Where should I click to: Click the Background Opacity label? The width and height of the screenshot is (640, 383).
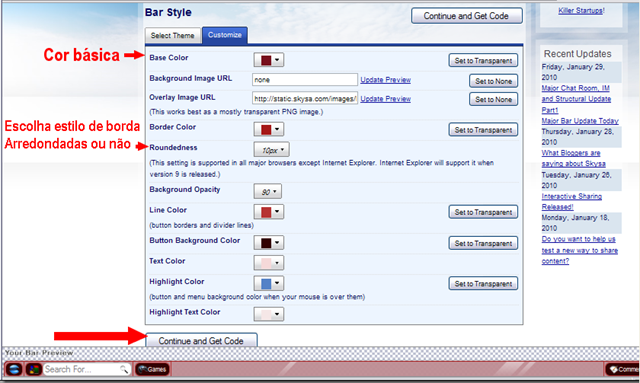(x=184, y=189)
